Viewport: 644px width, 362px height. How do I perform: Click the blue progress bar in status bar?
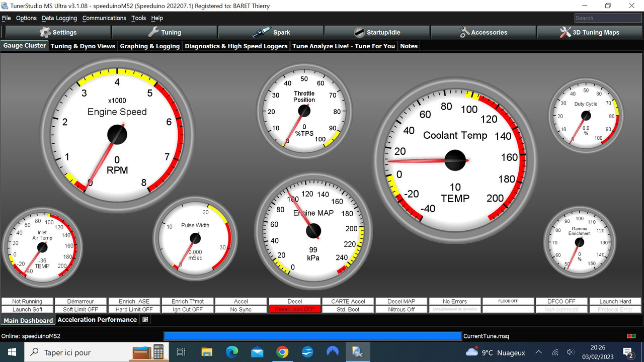pos(312,336)
